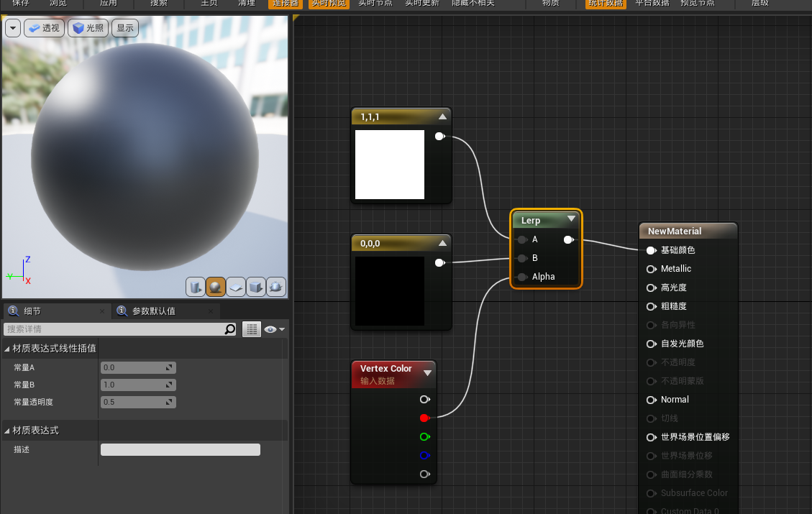Toggle the 隐藏不相关 toolbar option
The height and width of the screenshot is (514, 812).
[473, 4]
